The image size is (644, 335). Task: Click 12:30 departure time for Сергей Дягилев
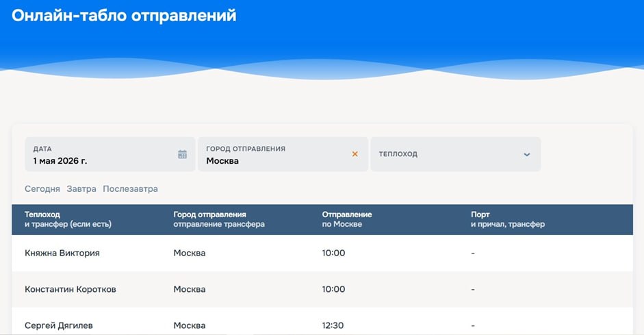pyautogui.click(x=334, y=325)
